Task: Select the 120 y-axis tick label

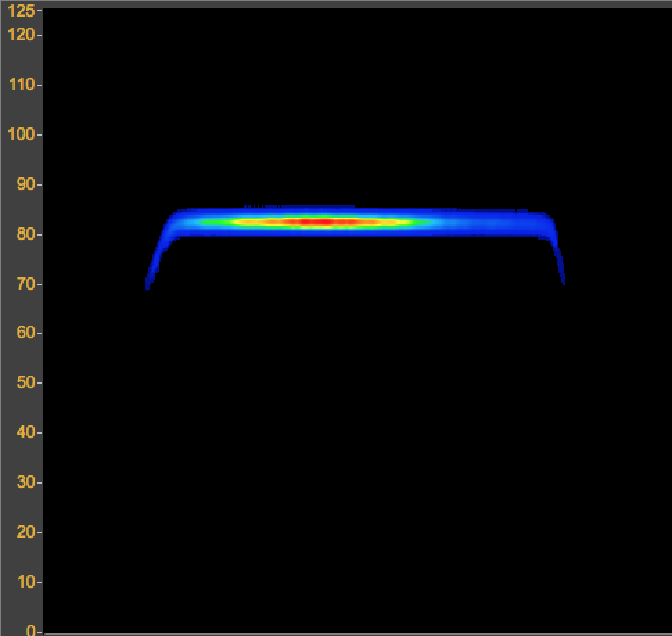Action: [x=21, y=35]
